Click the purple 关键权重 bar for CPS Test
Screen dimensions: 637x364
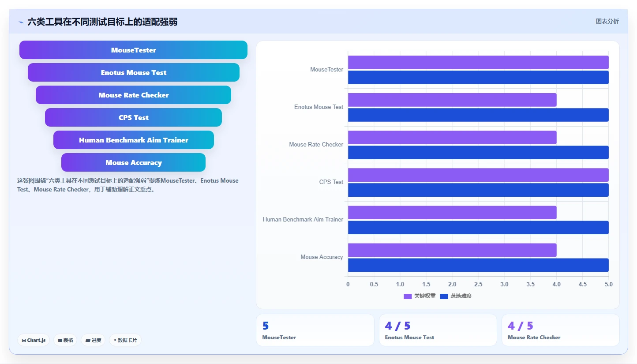[x=478, y=175]
